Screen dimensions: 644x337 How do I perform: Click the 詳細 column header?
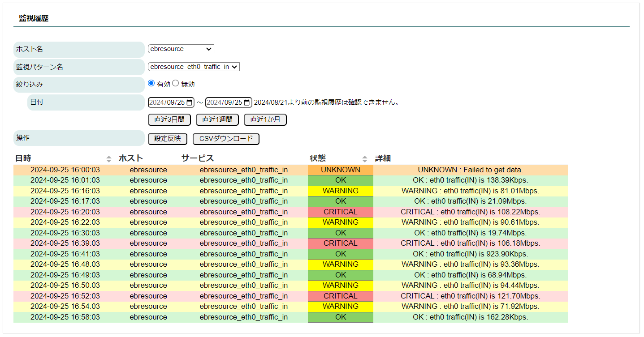click(x=383, y=158)
